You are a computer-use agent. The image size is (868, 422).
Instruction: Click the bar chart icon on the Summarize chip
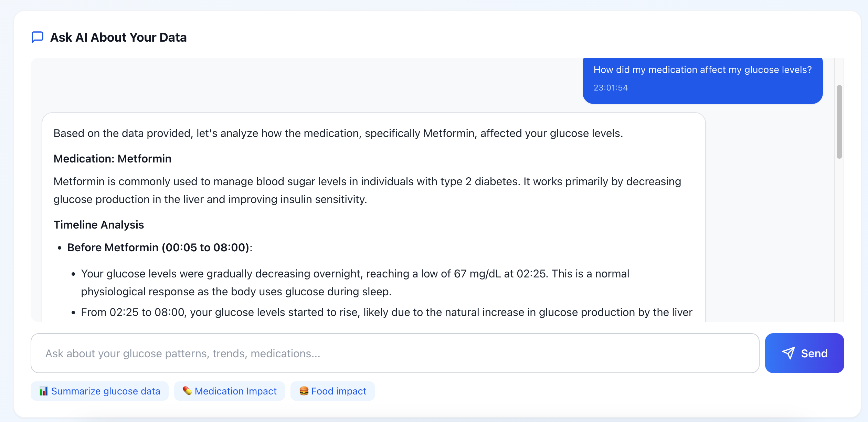[x=43, y=391]
